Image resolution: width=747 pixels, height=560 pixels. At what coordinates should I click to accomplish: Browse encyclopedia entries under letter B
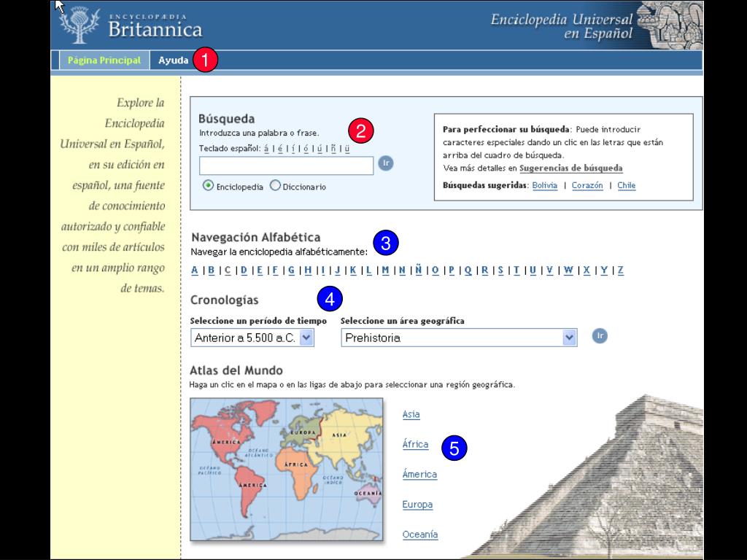(x=212, y=271)
